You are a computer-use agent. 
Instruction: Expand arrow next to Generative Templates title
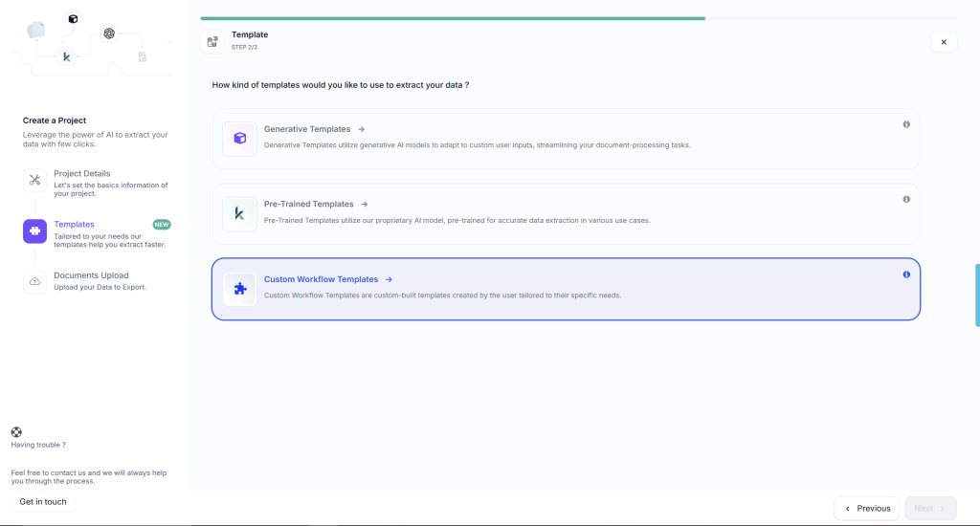pyautogui.click(x=361, y=129)
